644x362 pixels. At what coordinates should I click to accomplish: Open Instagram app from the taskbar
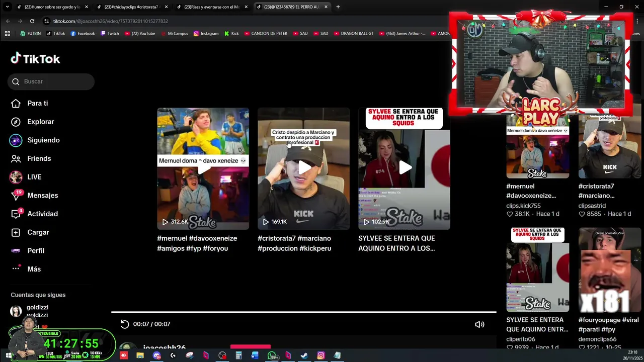[x=320, y=355]
